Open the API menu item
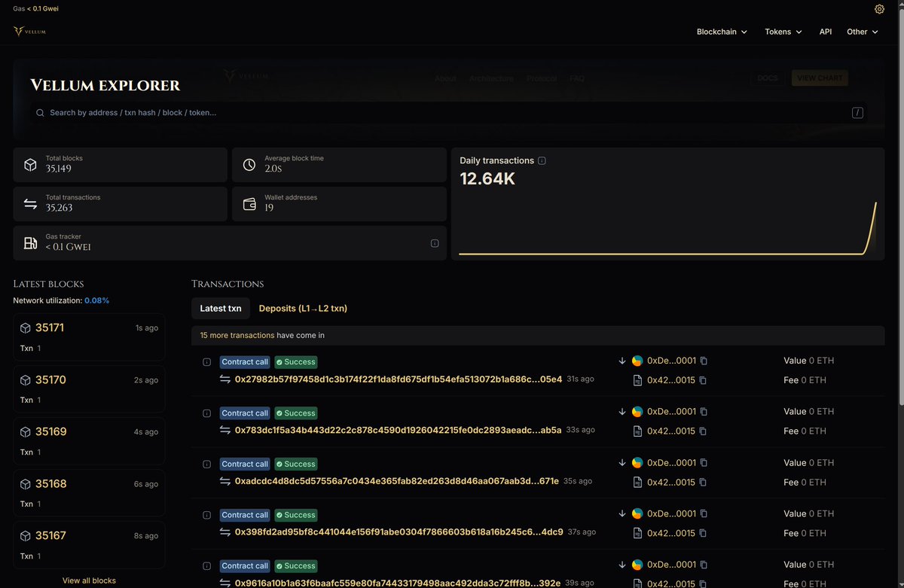 [826, 32]
